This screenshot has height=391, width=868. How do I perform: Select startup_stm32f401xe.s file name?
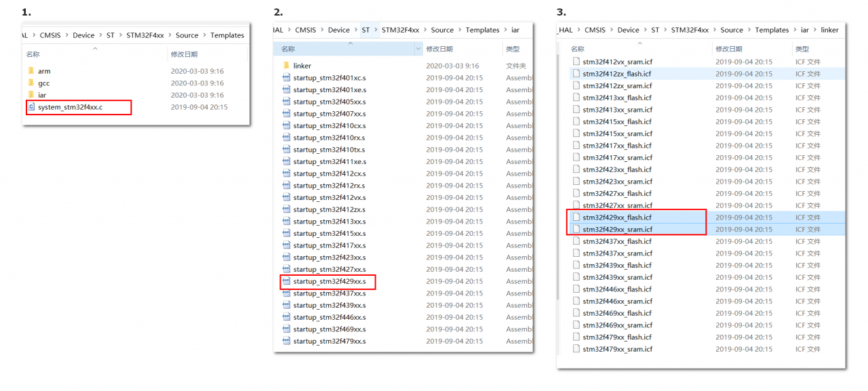click(330, 89)
